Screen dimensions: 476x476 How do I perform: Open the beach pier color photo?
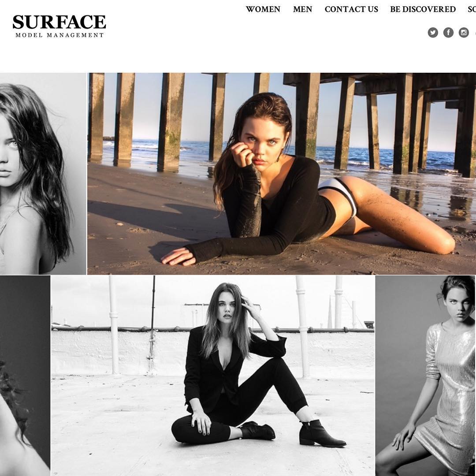[x=282, y=174]
